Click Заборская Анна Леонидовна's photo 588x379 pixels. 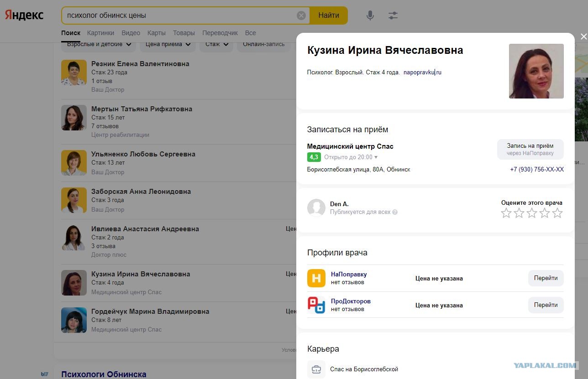point(74,200)
